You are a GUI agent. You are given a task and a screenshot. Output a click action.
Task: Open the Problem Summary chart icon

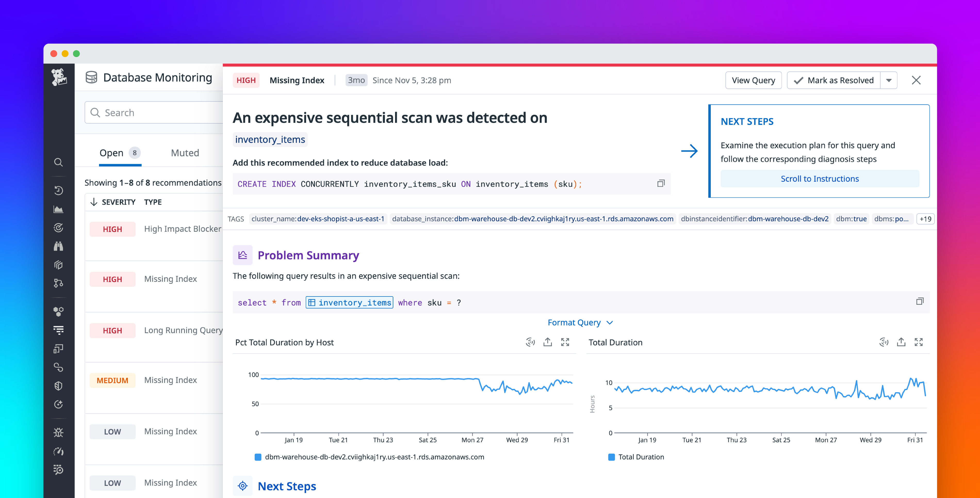[x=242, y=255]
